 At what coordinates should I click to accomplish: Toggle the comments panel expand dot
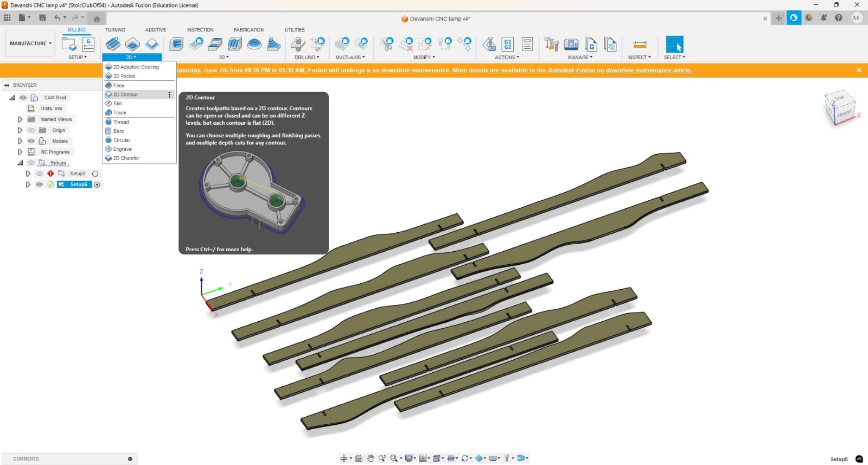(x=130, y=459)
